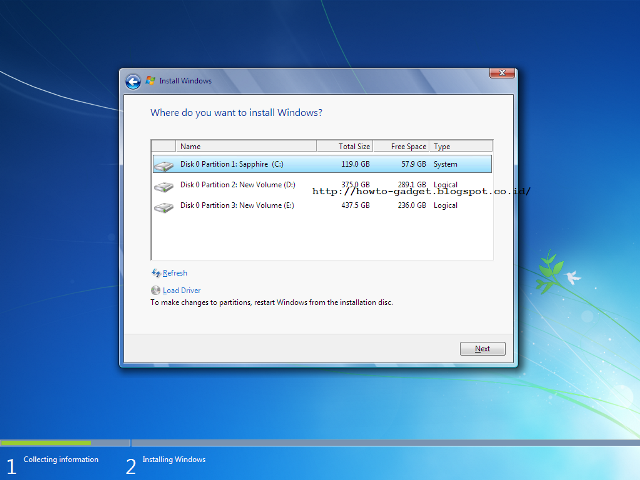Click the Where do you want to install heading
Screen dimensions: 640x480
click(x=236, y=113)
